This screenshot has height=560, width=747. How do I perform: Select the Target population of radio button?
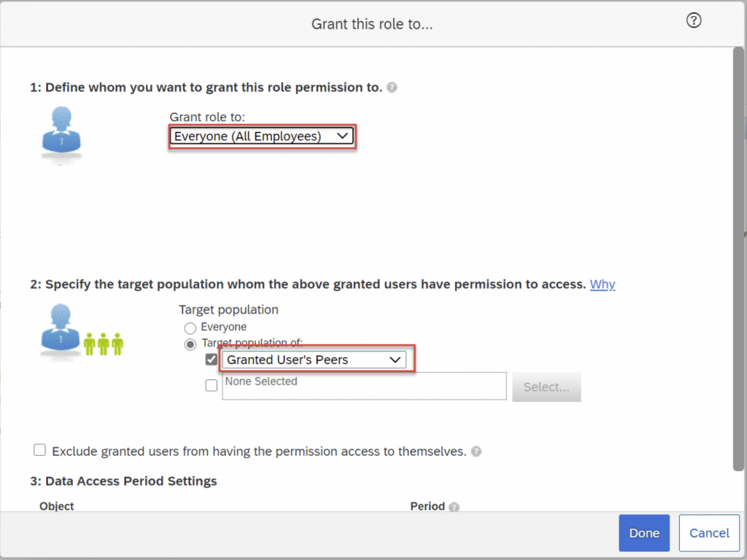pyautogui.click(x=190, y=344)
